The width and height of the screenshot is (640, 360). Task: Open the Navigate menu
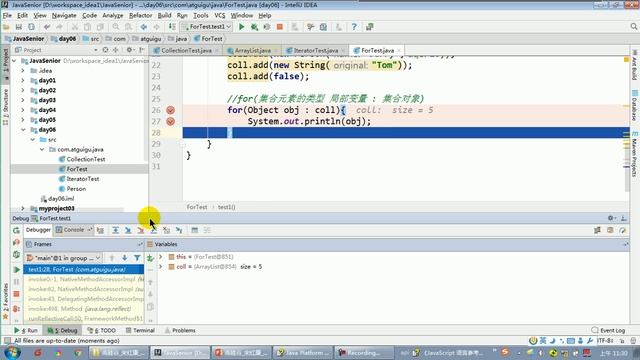(x=64, y=16)
